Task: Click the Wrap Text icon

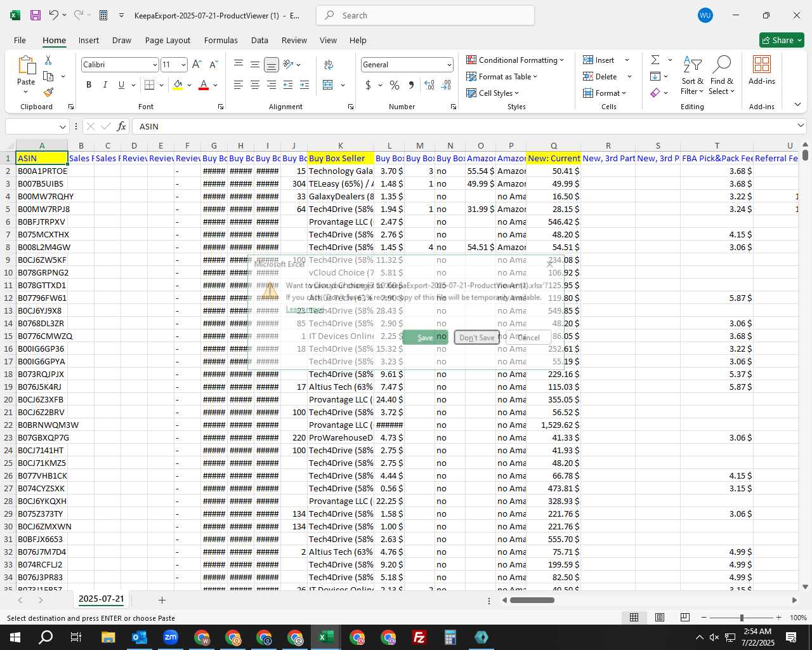Action: click(329, 65)
